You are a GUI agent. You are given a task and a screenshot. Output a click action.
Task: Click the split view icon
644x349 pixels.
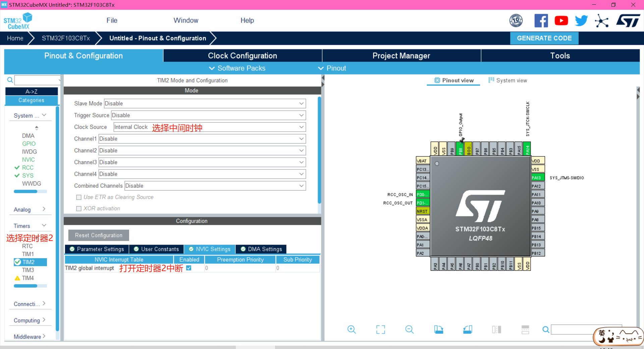(496, 330)
